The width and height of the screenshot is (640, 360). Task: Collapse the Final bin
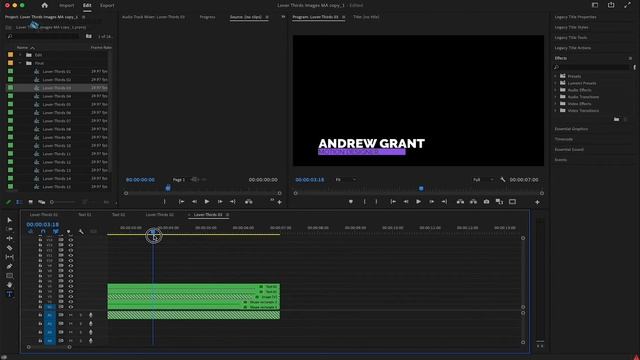point(20,63)
